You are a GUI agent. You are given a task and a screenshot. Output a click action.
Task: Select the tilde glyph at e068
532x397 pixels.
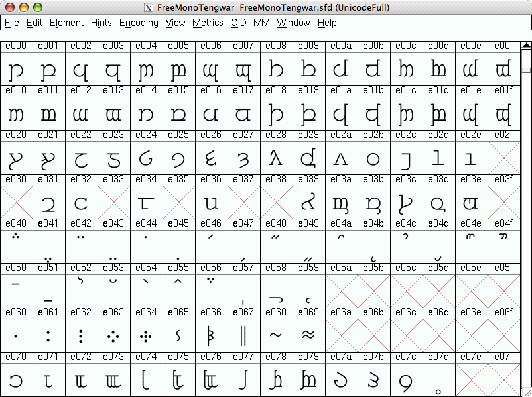(x=276, y=336)
